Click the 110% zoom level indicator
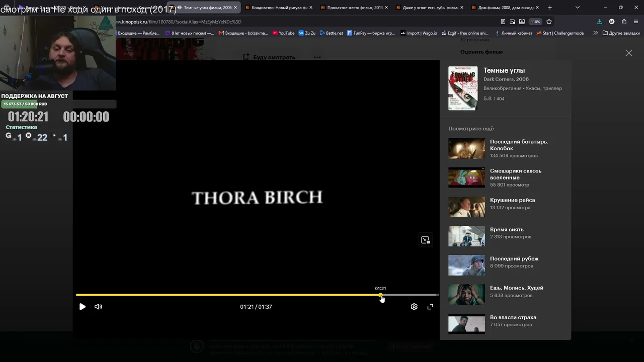This screenshot has height=362, width=644. tap(535, 22)
